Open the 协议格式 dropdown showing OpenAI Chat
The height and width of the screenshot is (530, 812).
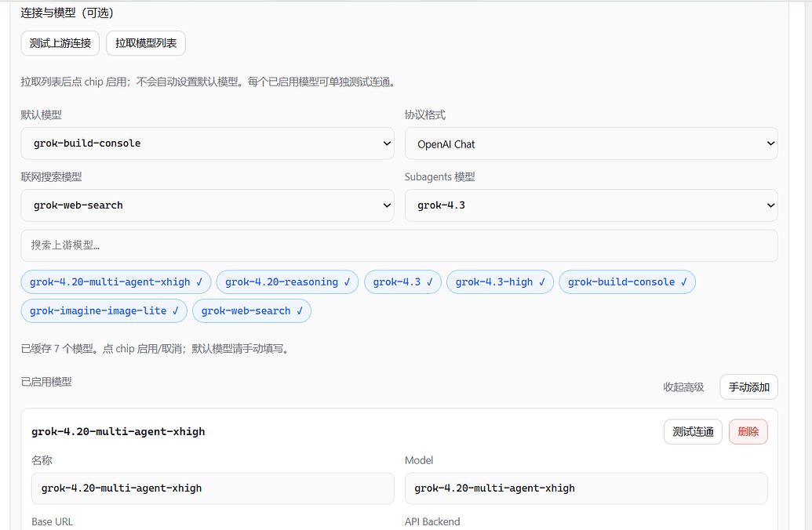pos(591,143)
